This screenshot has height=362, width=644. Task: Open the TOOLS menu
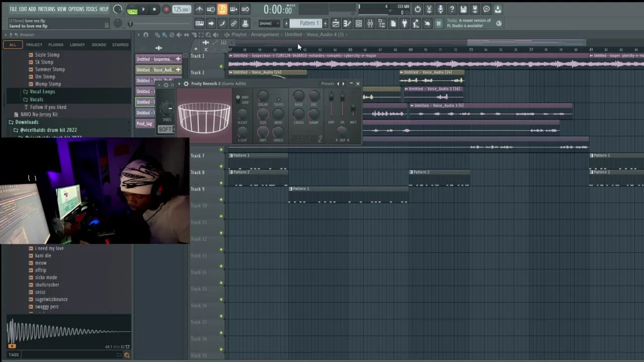point(91,9)
